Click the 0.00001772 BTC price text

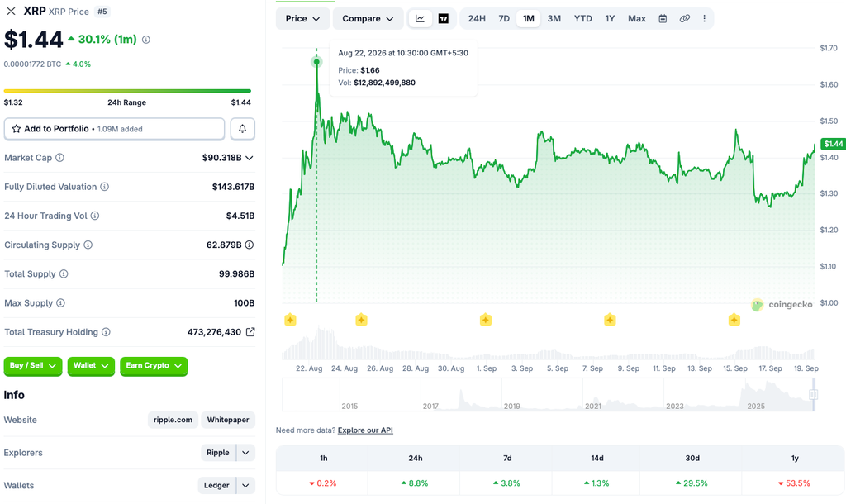point(32,64)
